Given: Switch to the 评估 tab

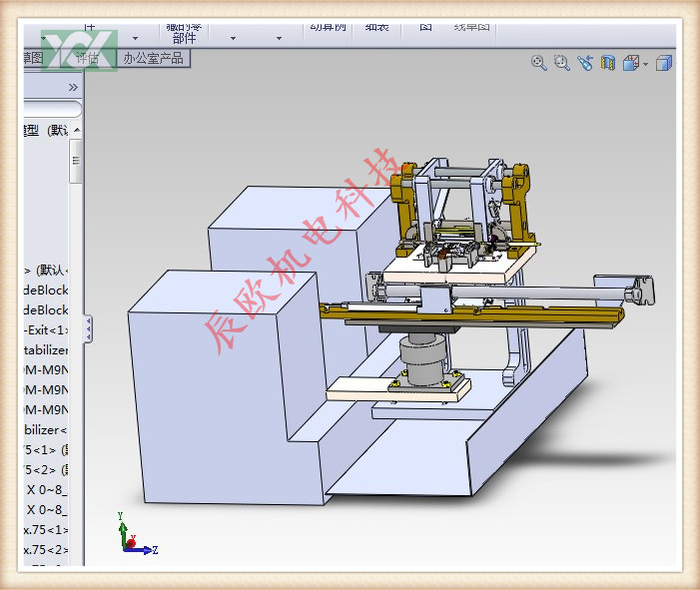Looking at the screenshot, I should click(88, 58).
